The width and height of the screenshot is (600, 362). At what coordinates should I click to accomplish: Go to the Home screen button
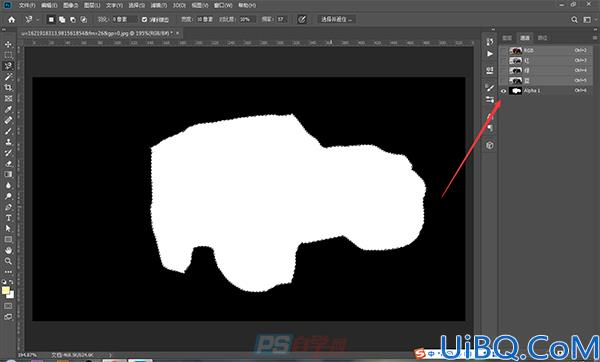pyautogui.click(x=12, y=20)
